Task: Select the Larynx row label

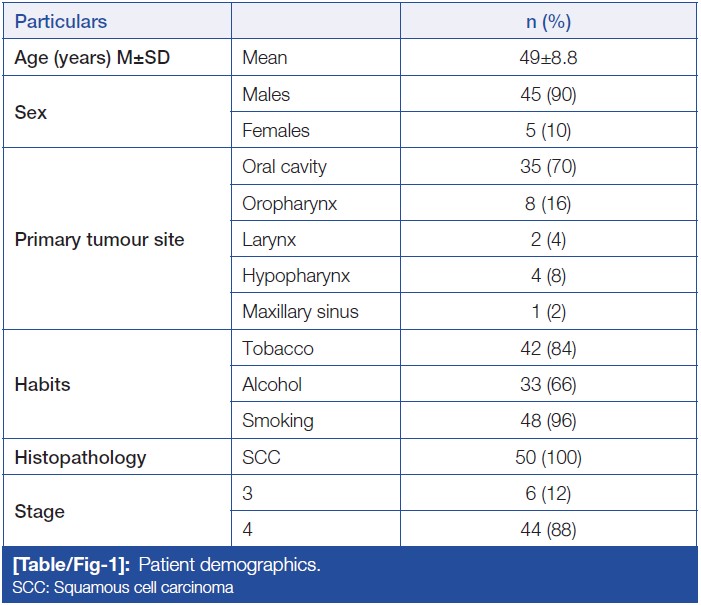Action: point(269,240)
